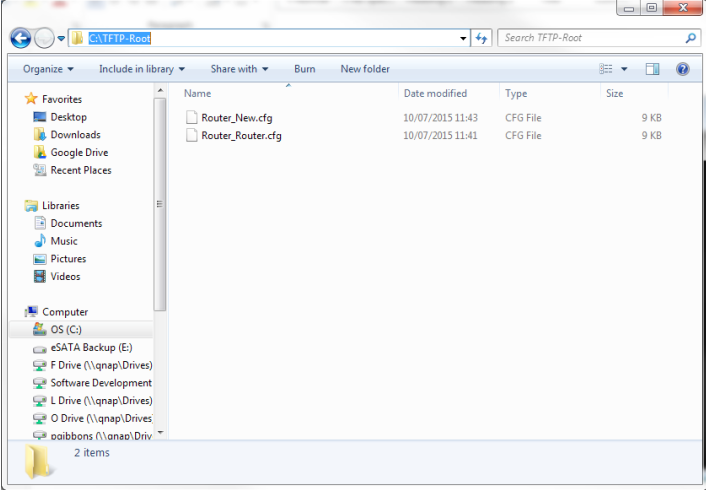Viewport: 706px width, 490px height.
Task: Click navigation pane scrollbar up arrow
Action: 160,91
